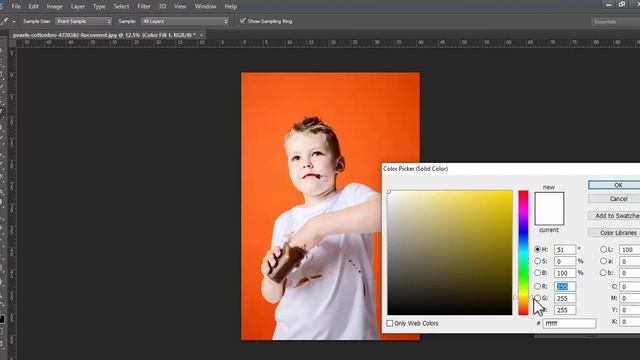Screen dimensions: 640x360
Task: Click the highlighted R red value field
Action: coord(565,287)
